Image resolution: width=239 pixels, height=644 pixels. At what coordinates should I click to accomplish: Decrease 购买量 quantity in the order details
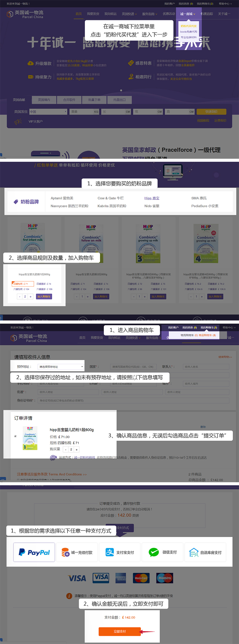[x=66, y=449]
